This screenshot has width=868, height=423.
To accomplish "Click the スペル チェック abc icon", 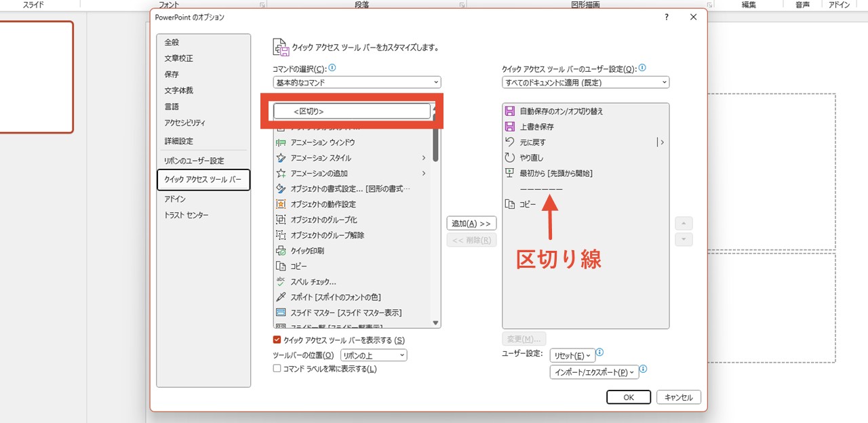I will pyautogui.click(x=281, y=281).
